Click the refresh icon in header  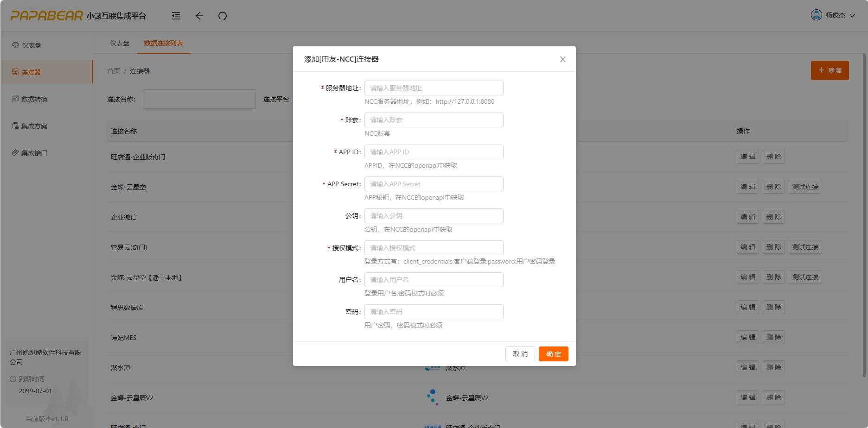click(223, 16)
